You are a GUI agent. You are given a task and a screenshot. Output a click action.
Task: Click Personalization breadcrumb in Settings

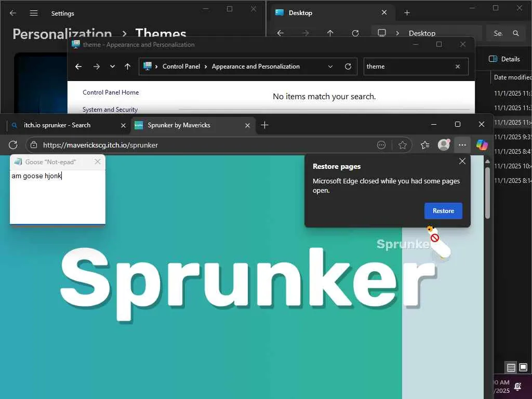(x=62, y=34)
